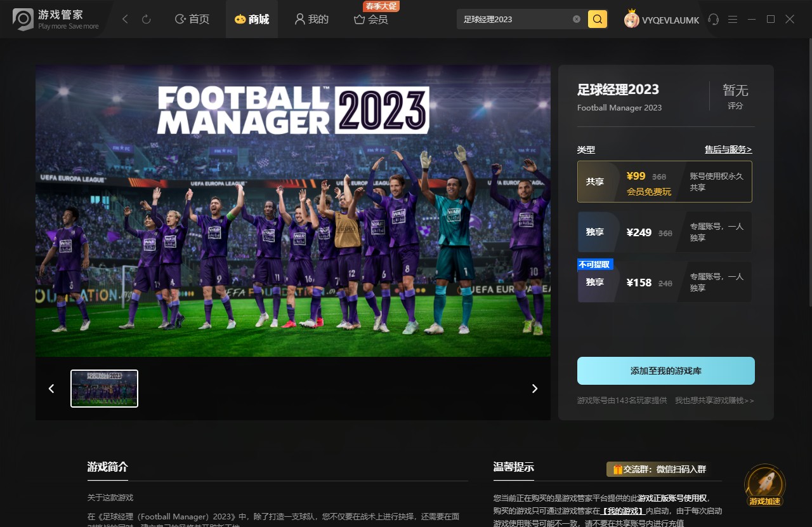Open the 会员 membership tab
Screen dimensions: 812x527
pos(371,20)
